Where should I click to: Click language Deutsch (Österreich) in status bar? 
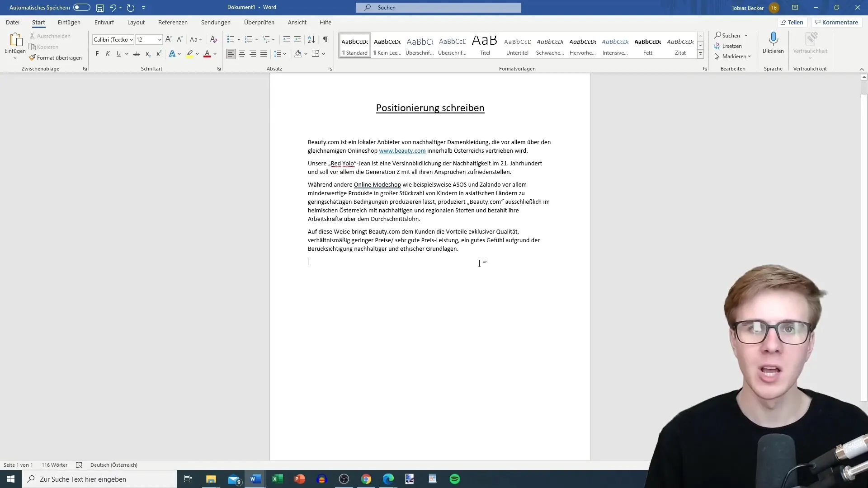pos(114,465)
